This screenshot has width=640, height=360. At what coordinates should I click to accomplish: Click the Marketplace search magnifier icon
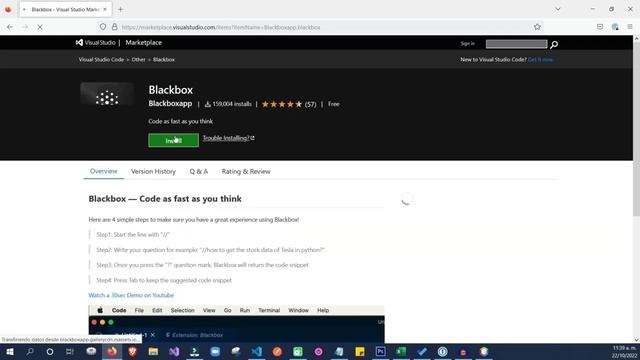click(554, 44)
